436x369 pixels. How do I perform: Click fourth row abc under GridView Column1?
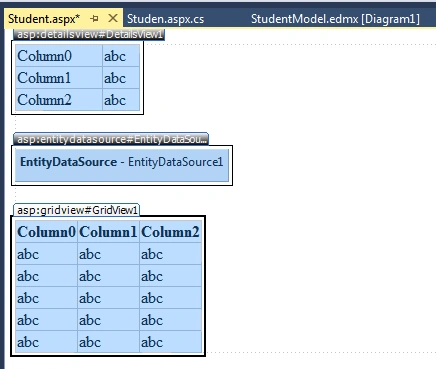[x=108, y=320]
